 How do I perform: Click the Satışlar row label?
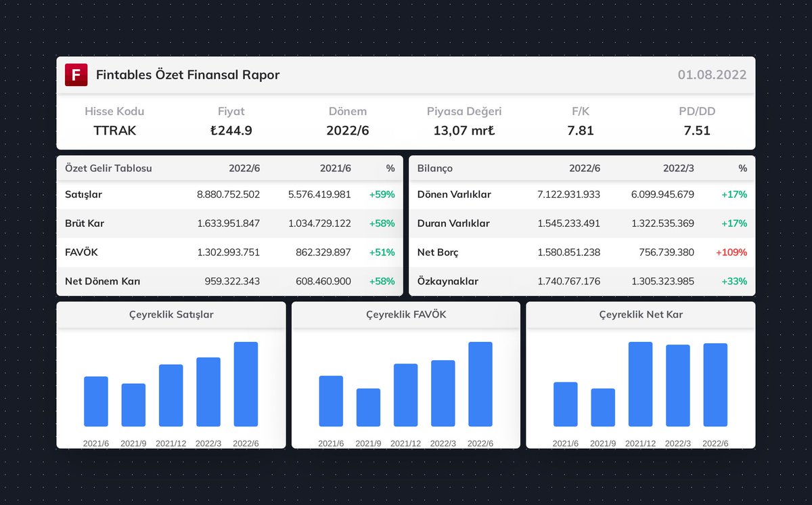point(83,195)
